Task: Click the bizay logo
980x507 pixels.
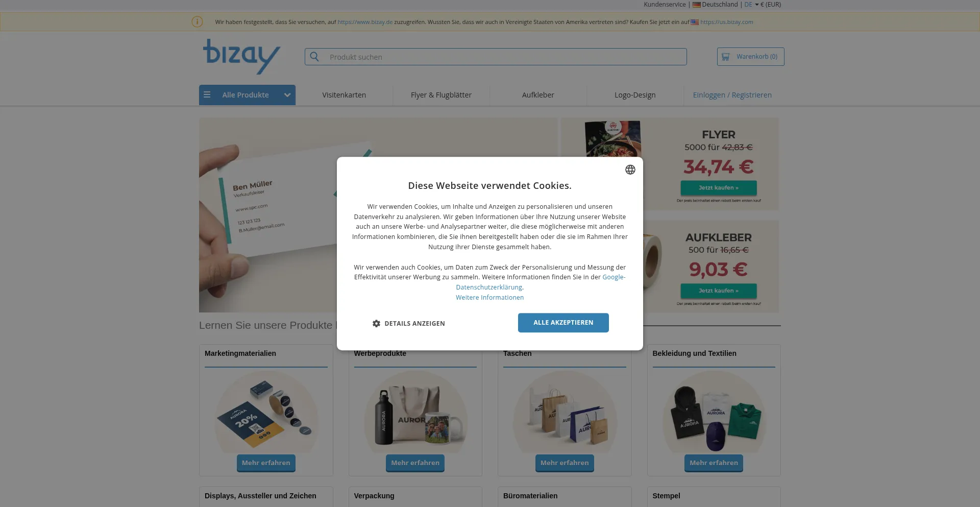Action: click(241, 56)
